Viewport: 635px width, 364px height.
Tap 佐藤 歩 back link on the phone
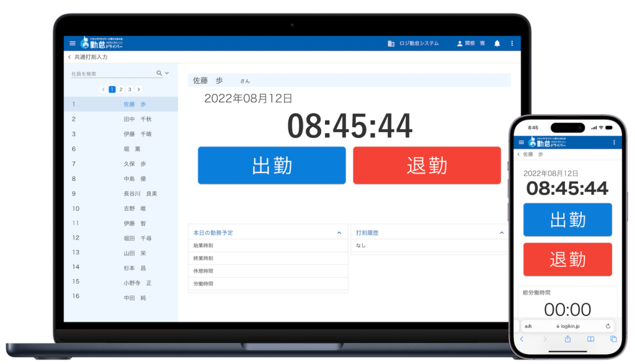tap(531, 154)
